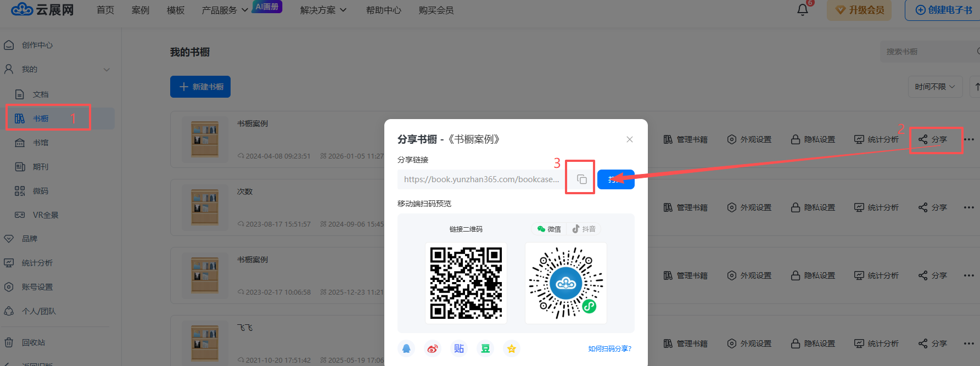This screenshot has height=366, width=980.
Task: Expand the 产品服务 dropdown menu
Action: 225,10
